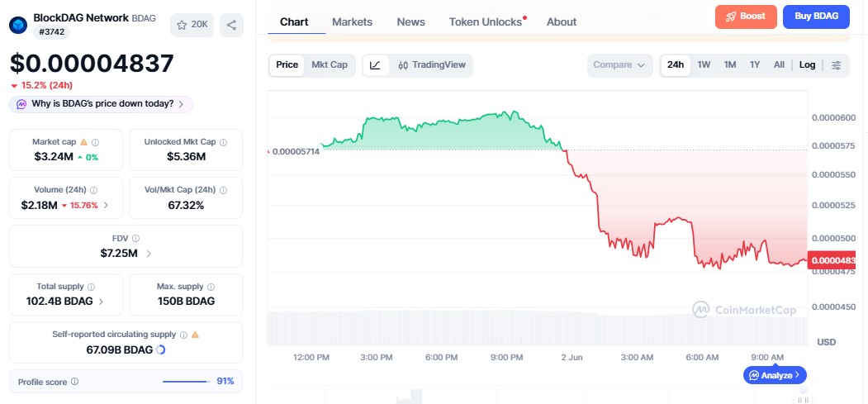Click the opening price label 0.00005714
This screenshot has width=868, height=404.
point(295,151)
